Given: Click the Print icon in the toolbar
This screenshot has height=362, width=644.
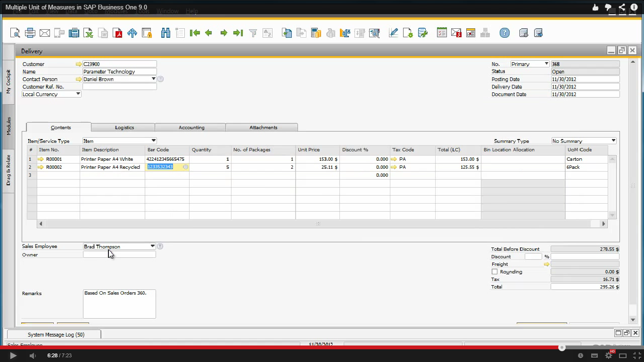Looking at the screenshot, I should pos(30,33).
